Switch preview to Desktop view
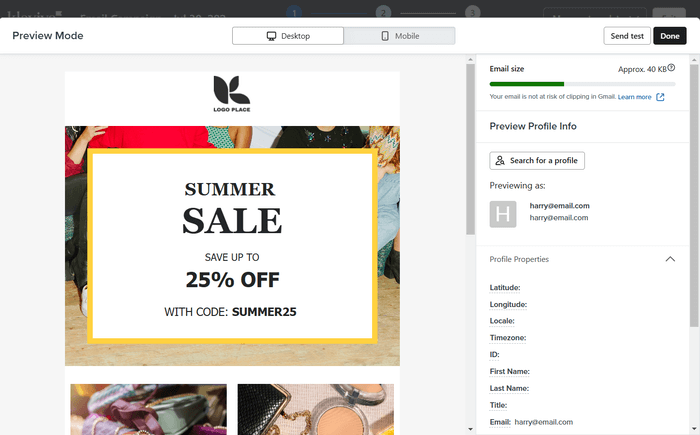 pos(288,36)
